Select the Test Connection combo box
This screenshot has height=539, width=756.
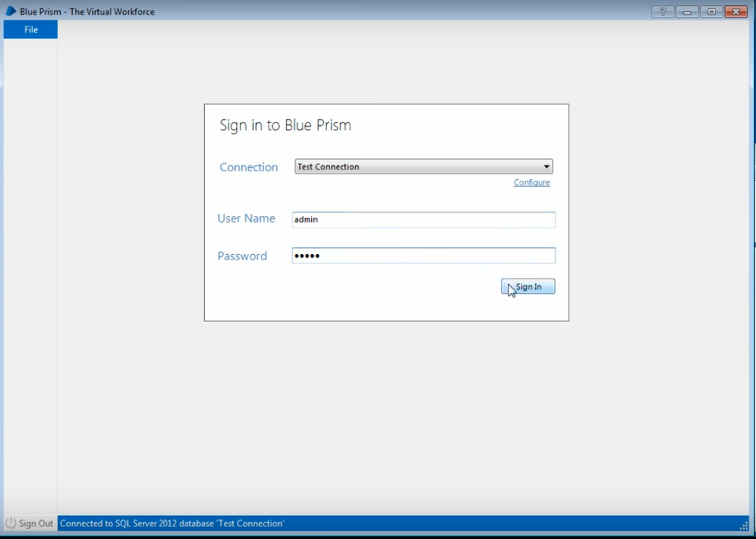(424, 167)
